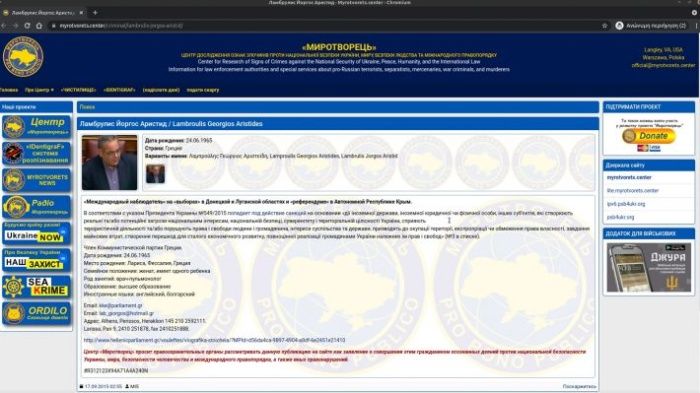Viewport: 700px width, 393px height.
Task: Follow the hellenicparliament.gr biography link
Action: point(214,340)
